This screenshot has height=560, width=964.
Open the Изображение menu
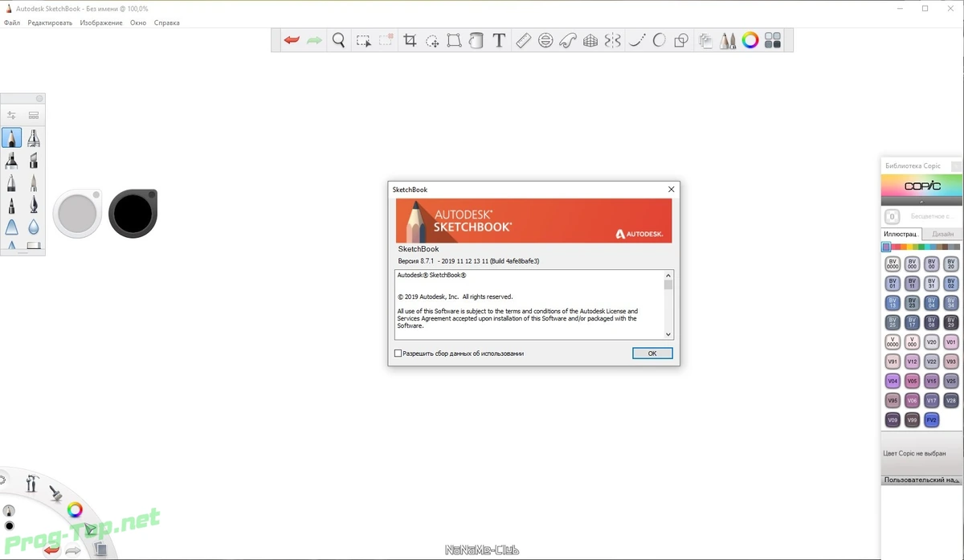pyautogui.click(x=101, y=22)
